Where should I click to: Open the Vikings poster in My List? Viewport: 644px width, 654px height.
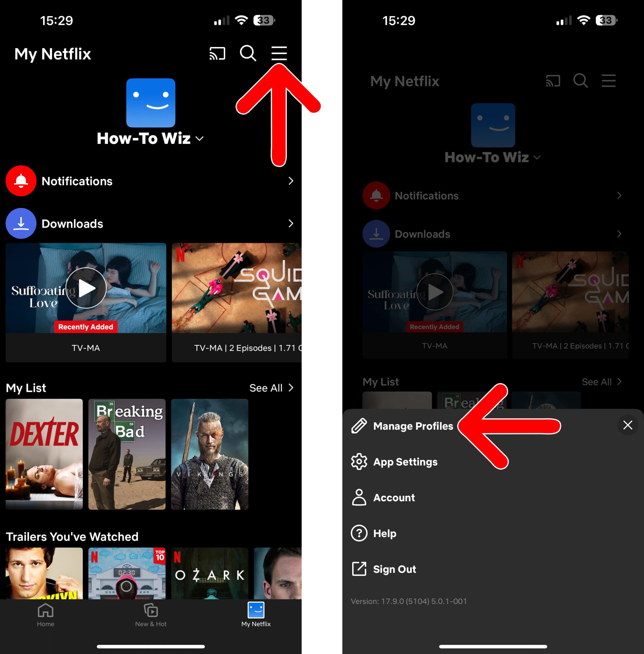[x=210, y=454]
